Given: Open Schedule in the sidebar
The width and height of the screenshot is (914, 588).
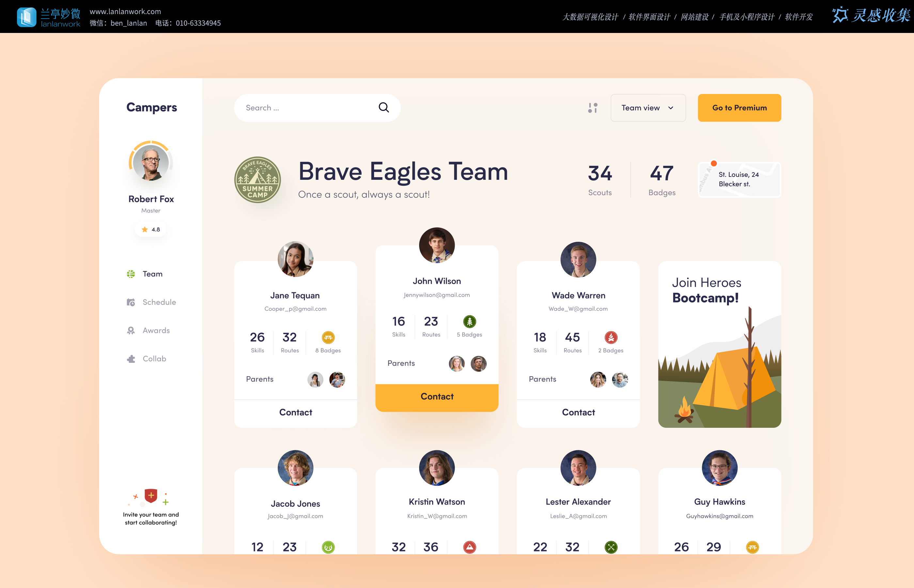Looking at the screenshot, I should point(159,302).
